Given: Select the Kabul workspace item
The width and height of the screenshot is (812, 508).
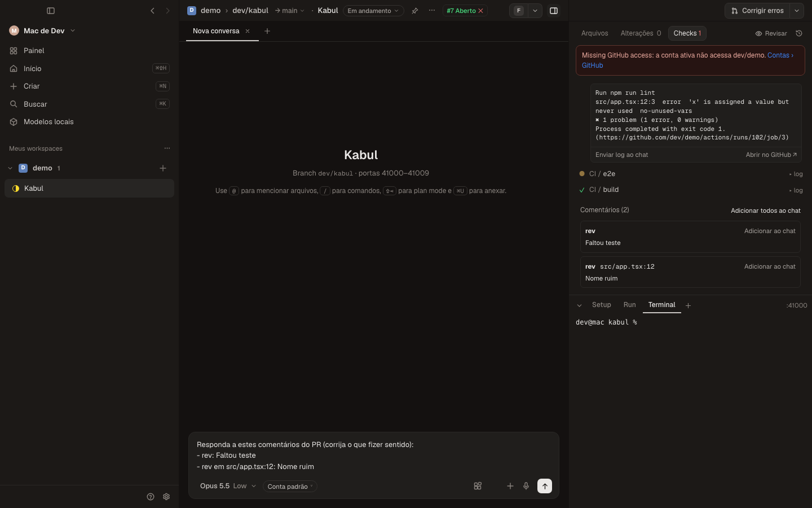Looking at the screenshot, I should click(x=89, y=189).
